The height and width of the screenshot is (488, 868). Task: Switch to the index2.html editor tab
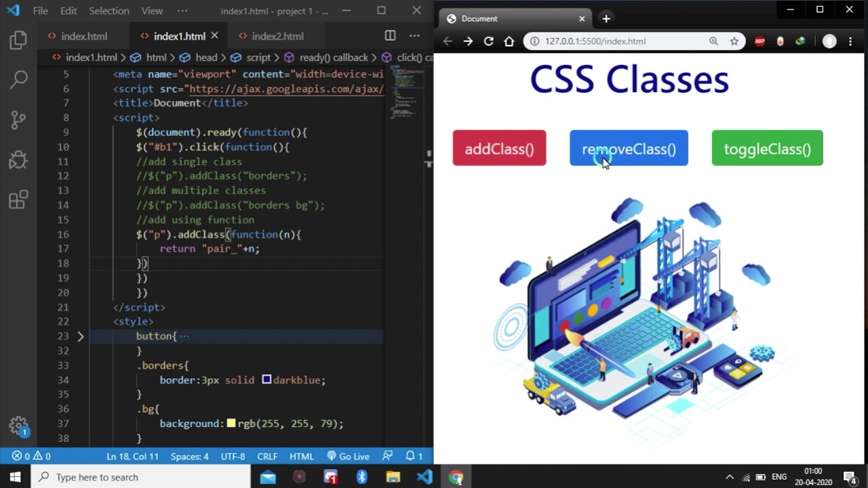coord(277,36)
